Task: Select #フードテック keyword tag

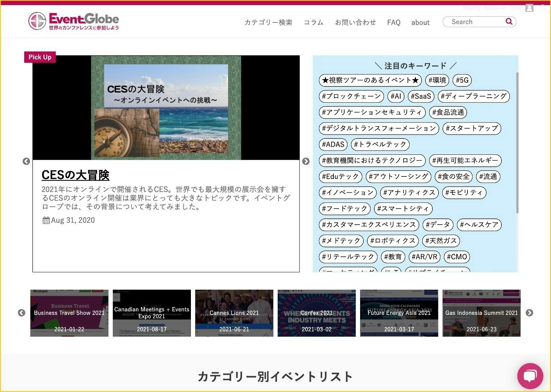Action: pyautogui.click(x=345, y=209)
